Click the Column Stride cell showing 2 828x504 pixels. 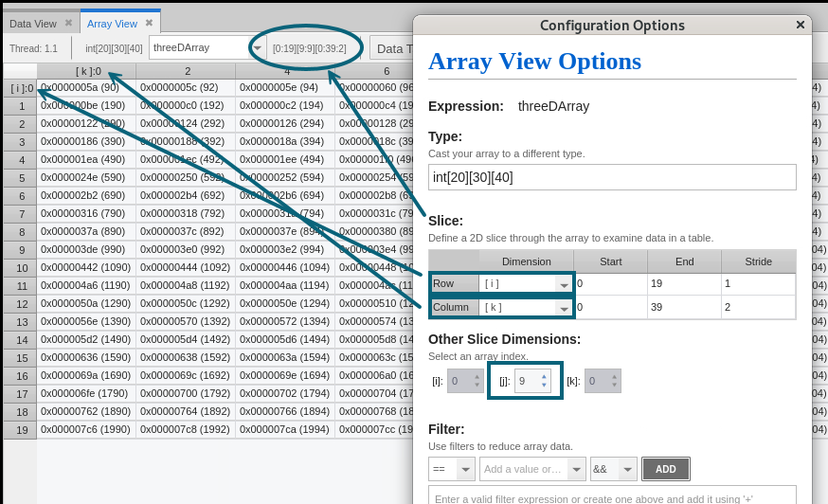757,307
